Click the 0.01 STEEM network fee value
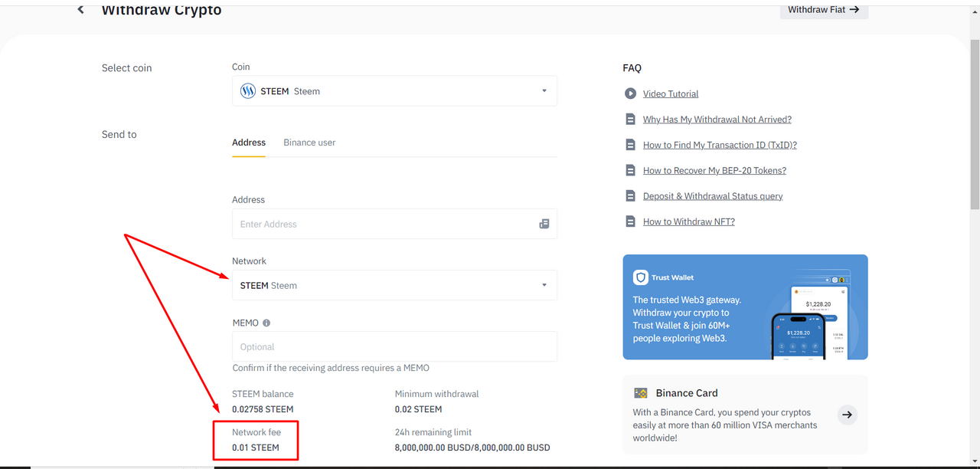Screen dimensions: 980x469 pos(256,448)
